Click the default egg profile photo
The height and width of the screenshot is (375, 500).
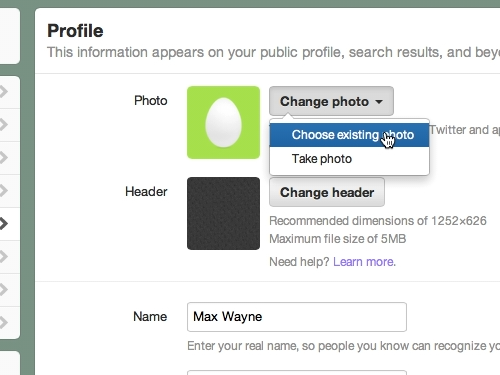(223, 122)
